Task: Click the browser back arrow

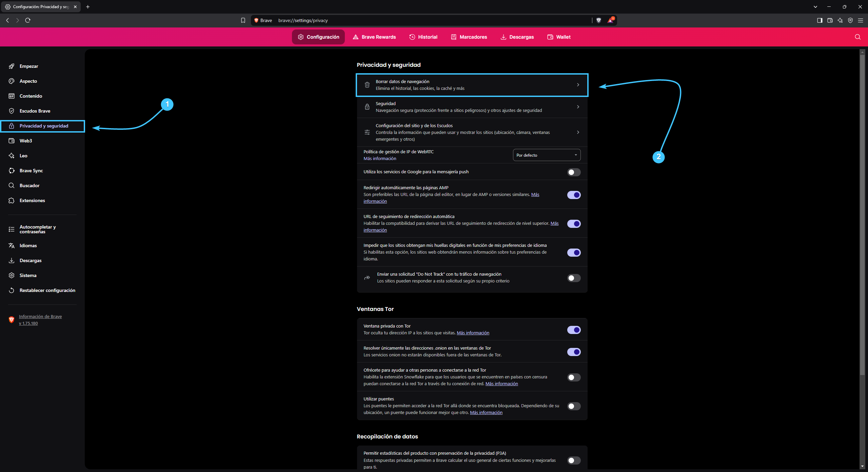Action: pyautogui.click(x=7, y=20)
